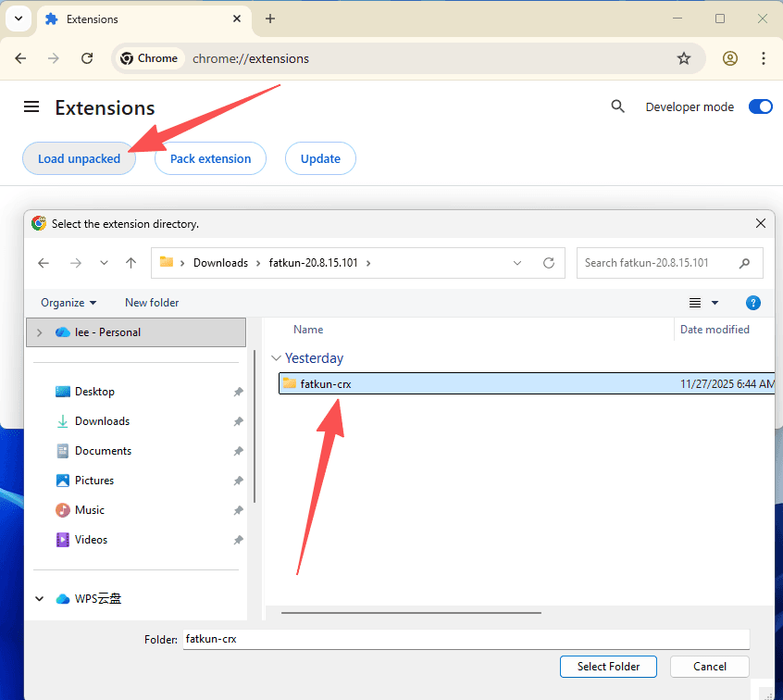Open the view options dropdown in the dialog

point(702,302)
